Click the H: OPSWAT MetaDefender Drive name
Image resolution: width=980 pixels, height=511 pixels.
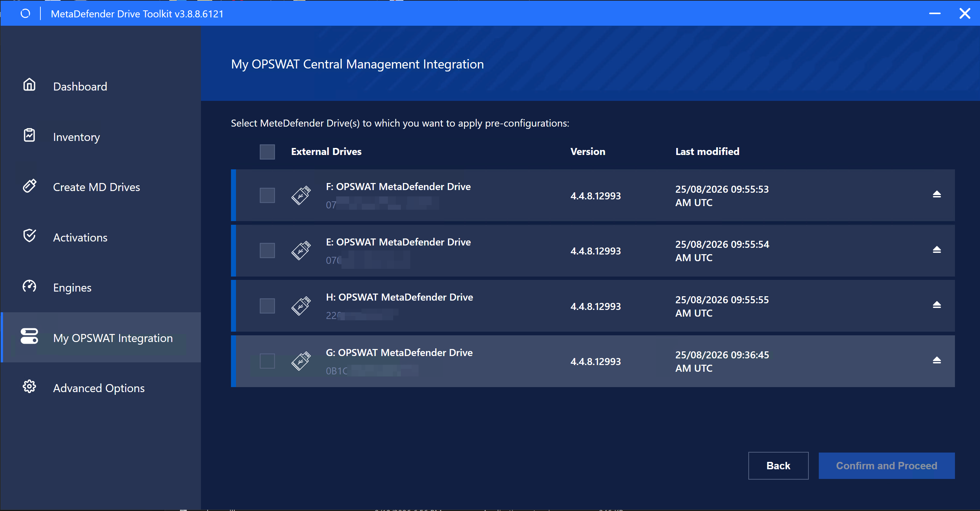coord(400,297)
